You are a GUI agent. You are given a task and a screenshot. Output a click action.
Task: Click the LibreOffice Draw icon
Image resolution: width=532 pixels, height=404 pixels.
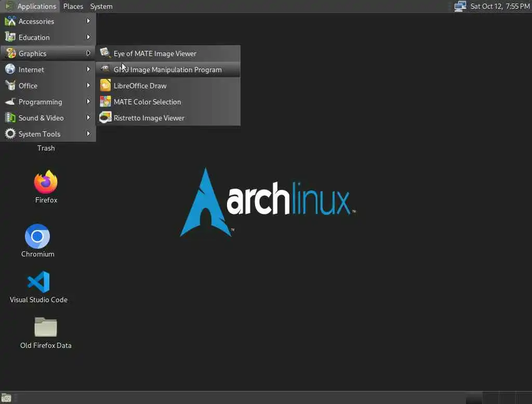[105, 85]
